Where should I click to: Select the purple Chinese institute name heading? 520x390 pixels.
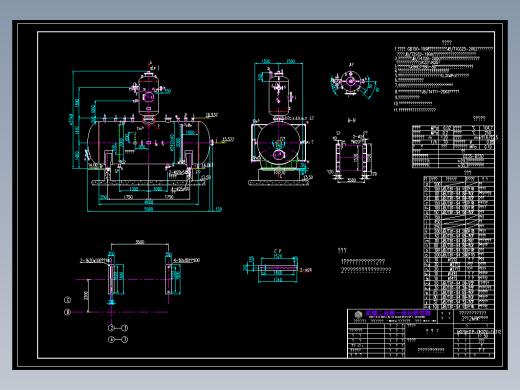point(398,313)
